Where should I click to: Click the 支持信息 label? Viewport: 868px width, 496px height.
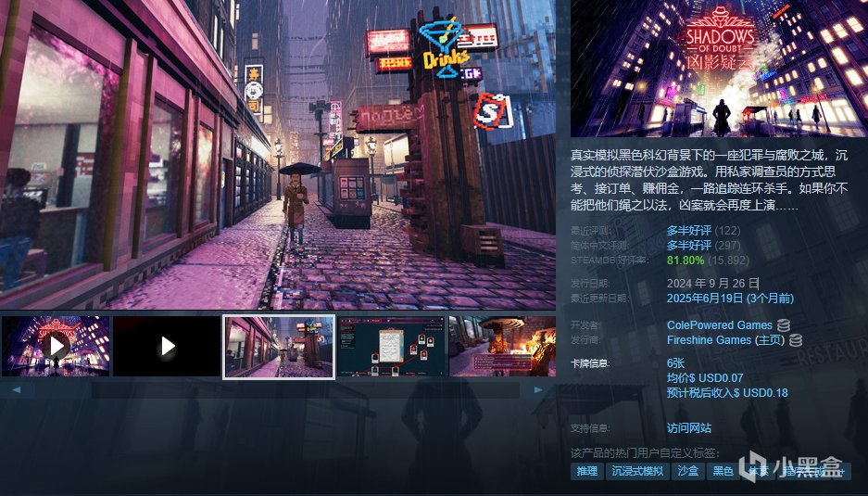(x=589, y=428)
